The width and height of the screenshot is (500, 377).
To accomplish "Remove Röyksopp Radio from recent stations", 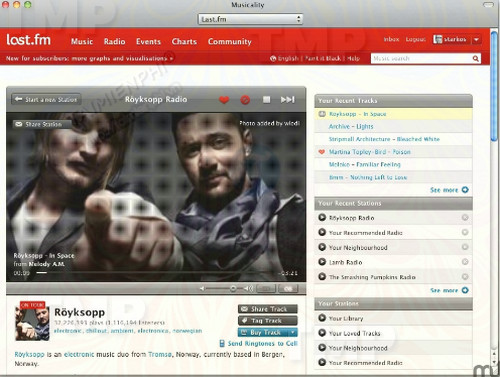I will coord(465,218).
